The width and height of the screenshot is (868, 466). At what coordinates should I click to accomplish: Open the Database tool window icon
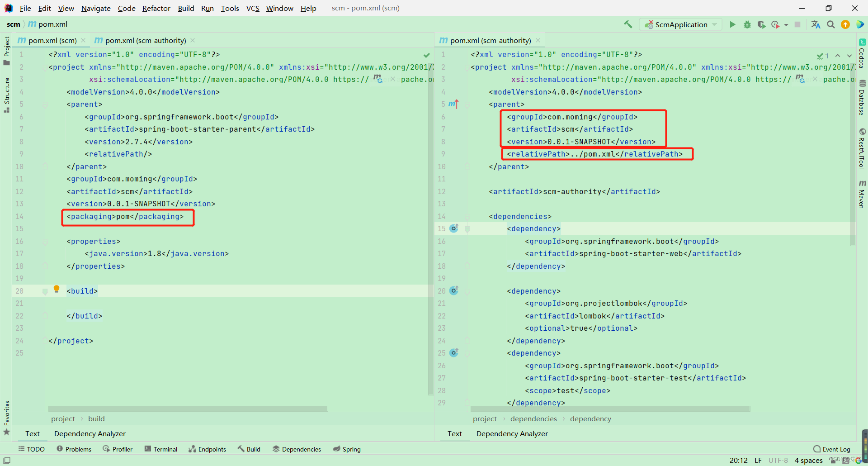click(863, 93)
